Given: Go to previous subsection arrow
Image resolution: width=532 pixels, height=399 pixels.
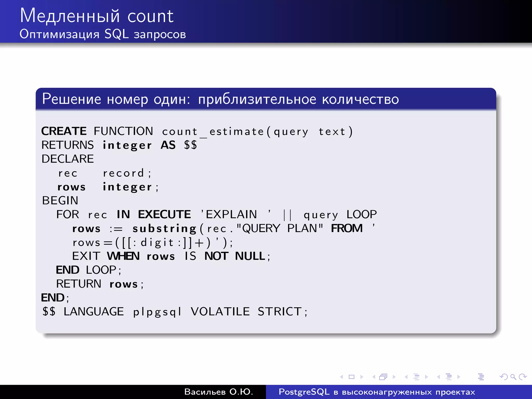Looking at the screenshot, I should pyautogui.click(x=406, y=377).
